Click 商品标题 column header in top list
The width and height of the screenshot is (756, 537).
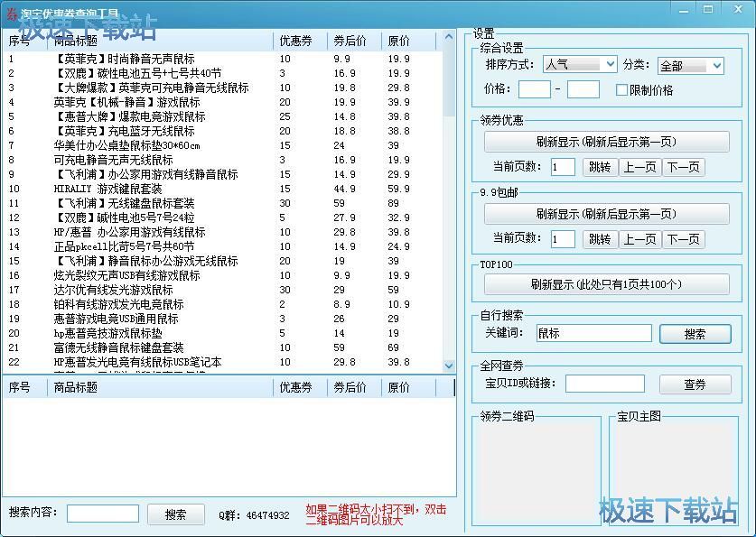point(161,42)
